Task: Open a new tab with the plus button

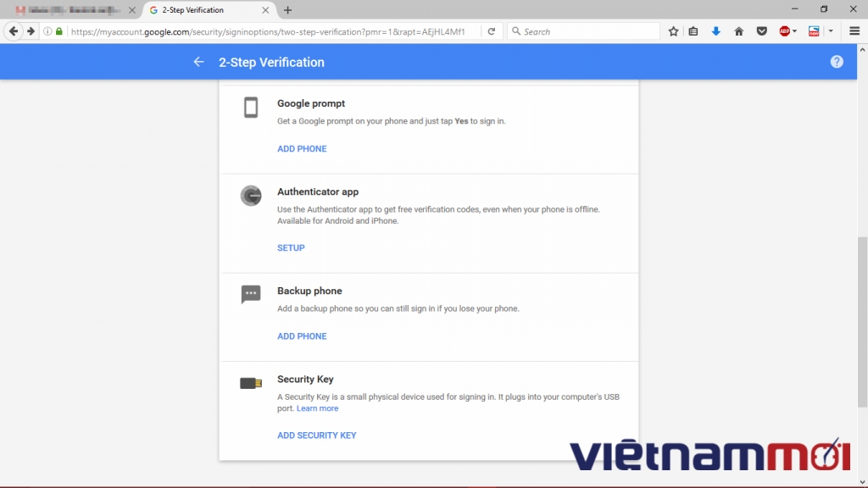Action: click(287, 10)
